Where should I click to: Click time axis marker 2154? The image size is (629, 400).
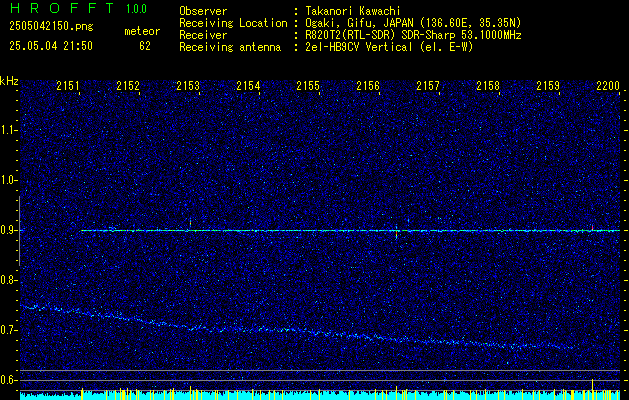(248, 86)
